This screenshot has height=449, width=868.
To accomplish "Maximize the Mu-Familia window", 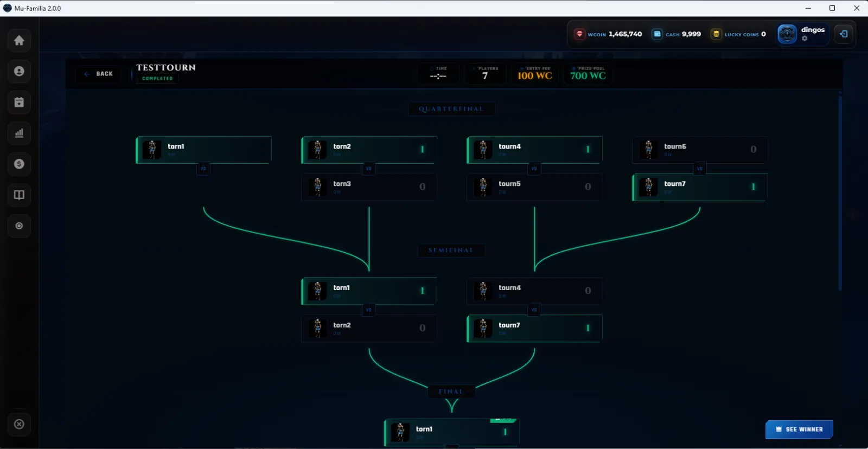I will tap(832, 8).
